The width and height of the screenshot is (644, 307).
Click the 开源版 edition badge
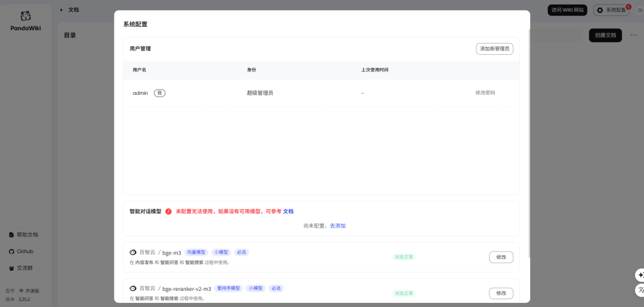(x=29, y=290)
